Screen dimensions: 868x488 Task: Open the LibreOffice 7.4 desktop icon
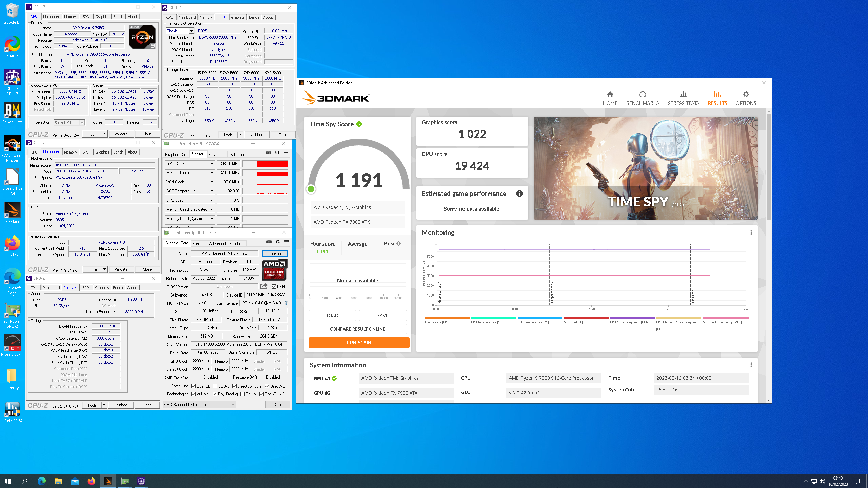point(12,182)
